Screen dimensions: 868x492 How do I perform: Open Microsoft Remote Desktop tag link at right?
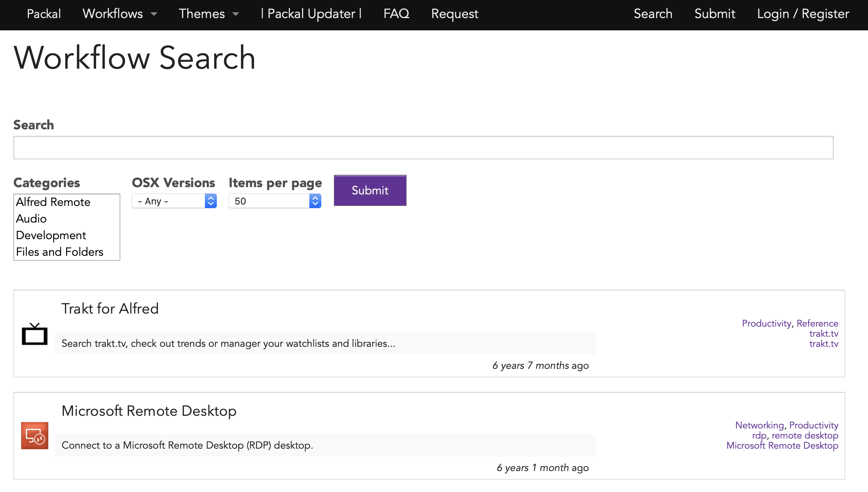pos(782,445)
